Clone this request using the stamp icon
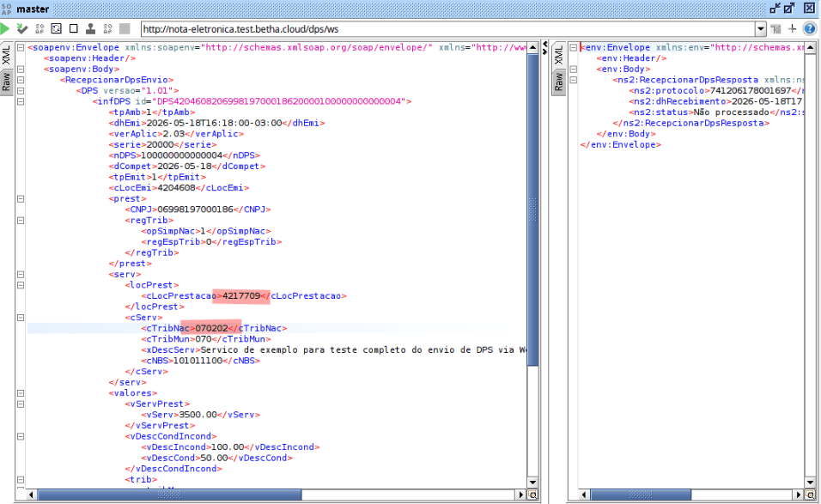The image size is (821, 504). 90,29
